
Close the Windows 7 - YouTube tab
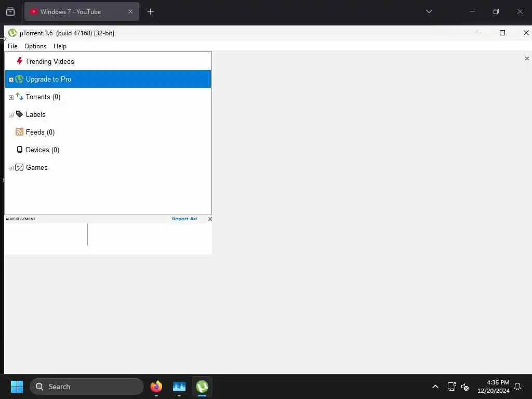(x=130, y=12)
